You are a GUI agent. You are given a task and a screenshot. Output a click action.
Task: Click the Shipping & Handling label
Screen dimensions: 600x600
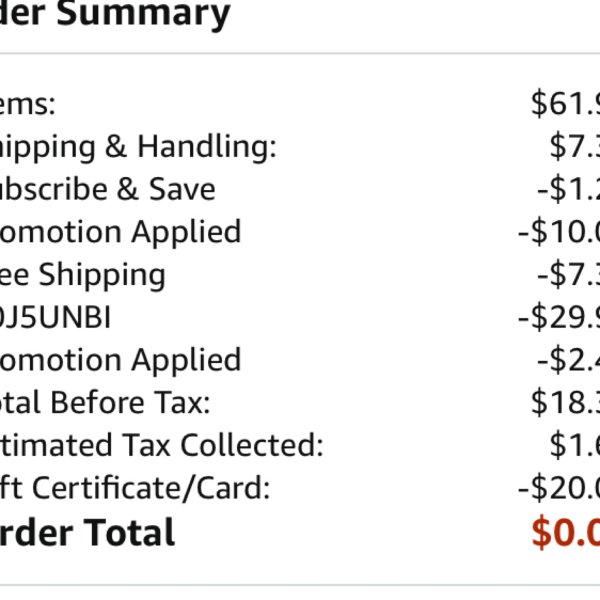[x=138, y=147]
